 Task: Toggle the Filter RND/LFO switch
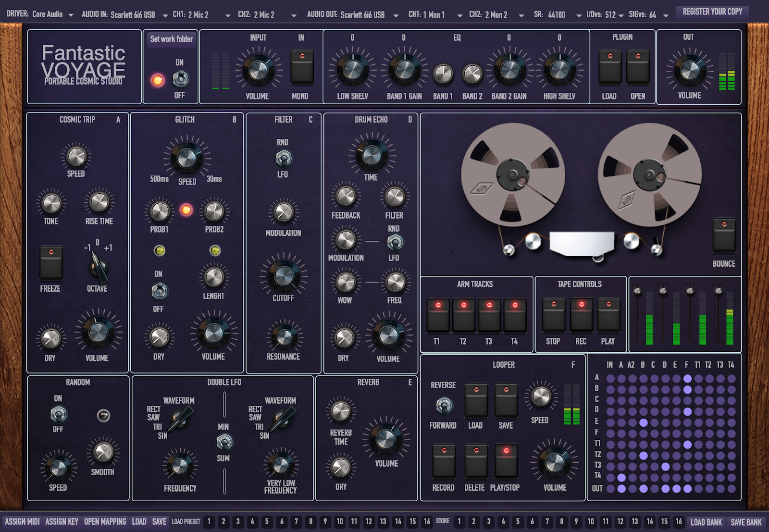(x=283, y=158)
